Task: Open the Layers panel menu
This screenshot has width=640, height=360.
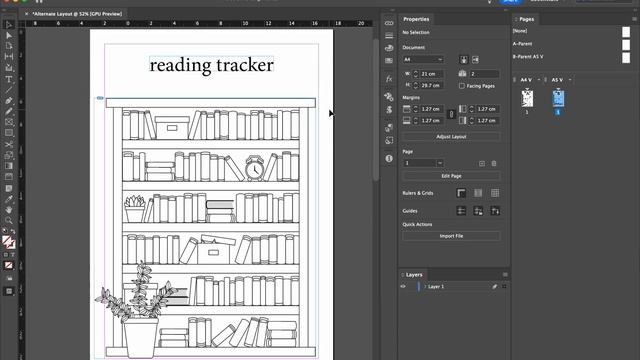Action: pos(505,275)
